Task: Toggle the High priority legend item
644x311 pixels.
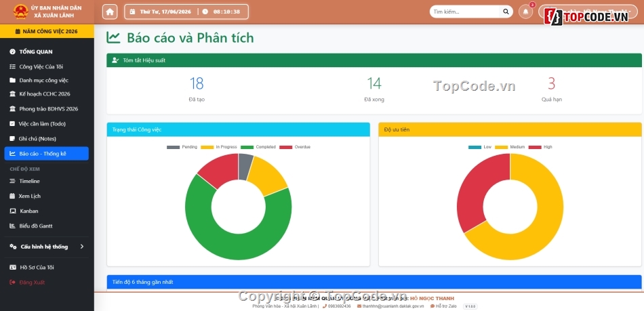Action: [540, 147]
